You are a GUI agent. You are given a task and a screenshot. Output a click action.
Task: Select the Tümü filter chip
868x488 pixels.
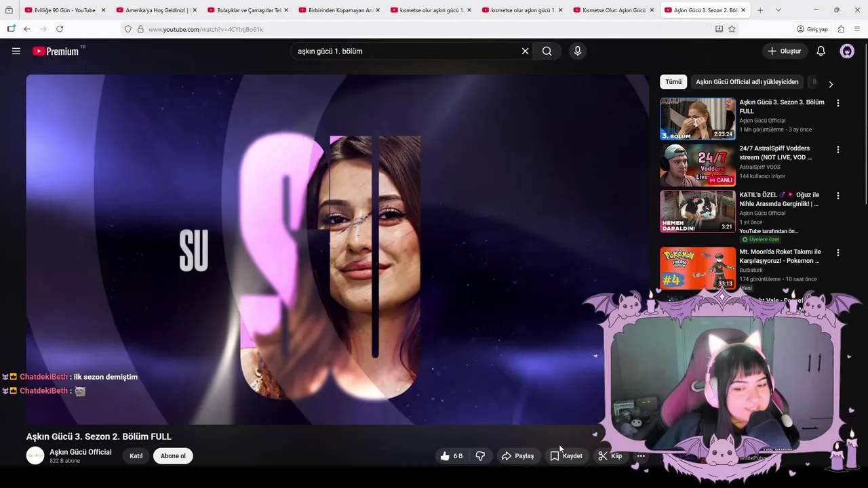(x=673, y=82)
